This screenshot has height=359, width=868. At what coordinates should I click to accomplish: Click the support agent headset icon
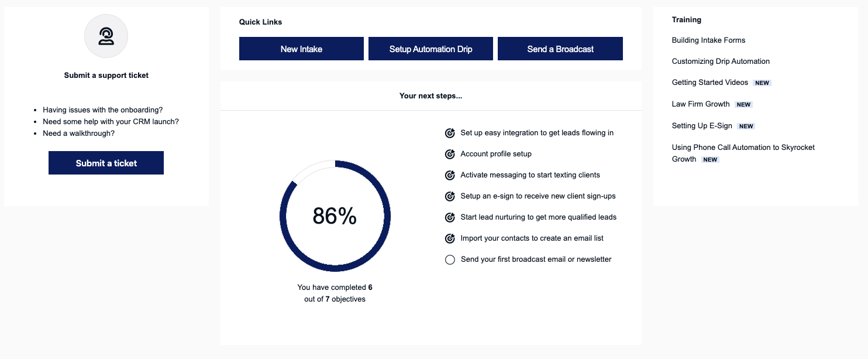(106, 36)
